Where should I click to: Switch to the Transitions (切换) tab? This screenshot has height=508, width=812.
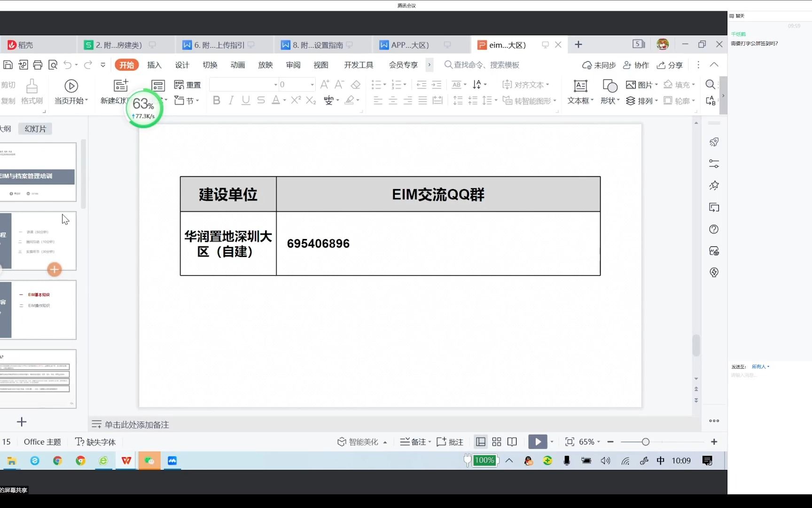click(210, 65)
